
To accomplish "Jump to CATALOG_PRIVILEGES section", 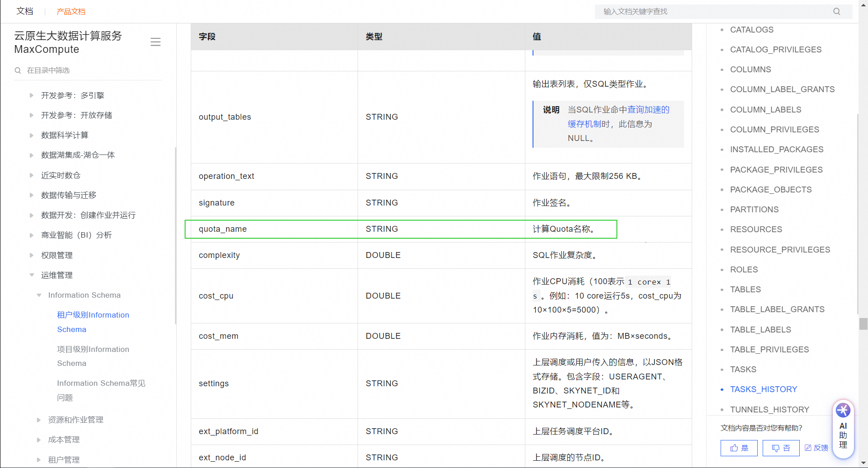I will pyautogui.click(x=776, y=50).
